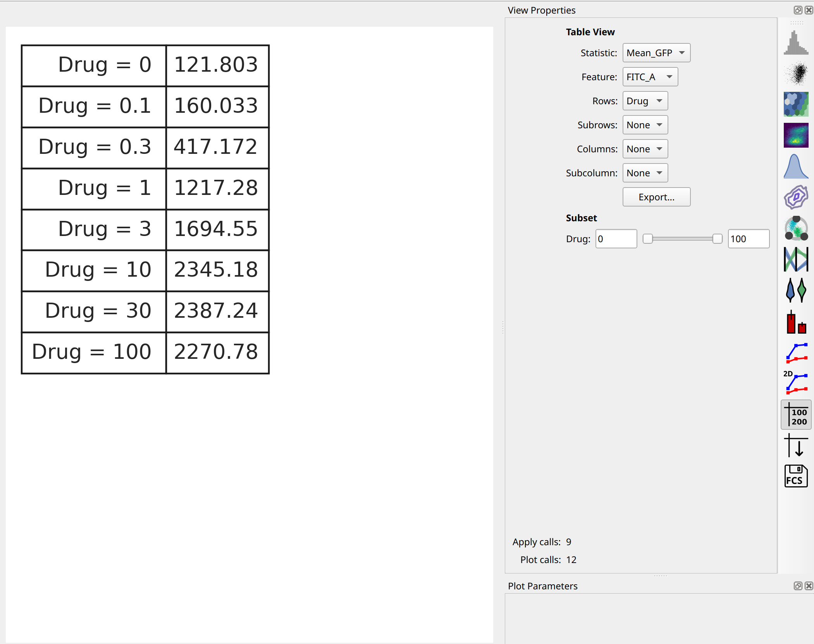Click the table cell '160.033'
The image size is (814, 644).
click(x=217, y=107)
